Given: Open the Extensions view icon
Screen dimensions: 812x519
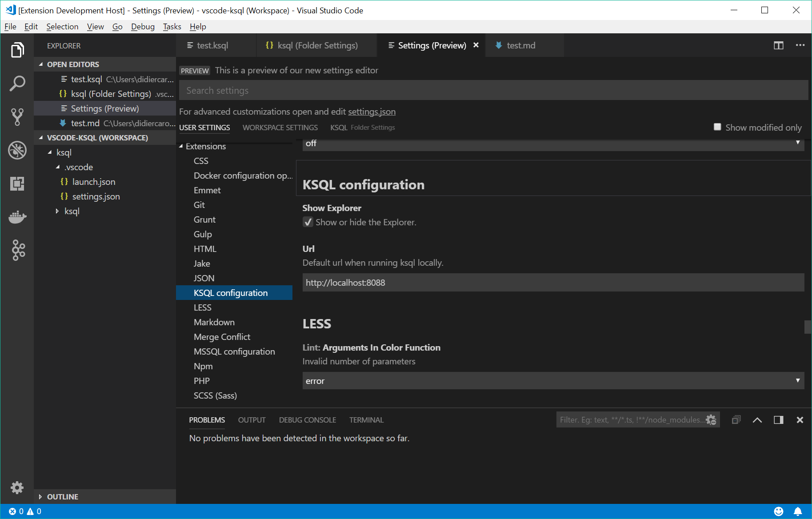Looking at the screenshot, I should 17,184.
